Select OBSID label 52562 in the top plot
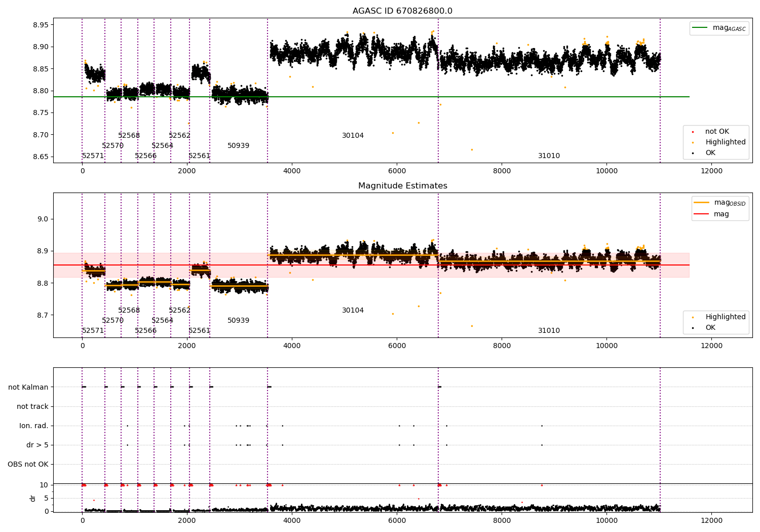 tap(180, 136)
